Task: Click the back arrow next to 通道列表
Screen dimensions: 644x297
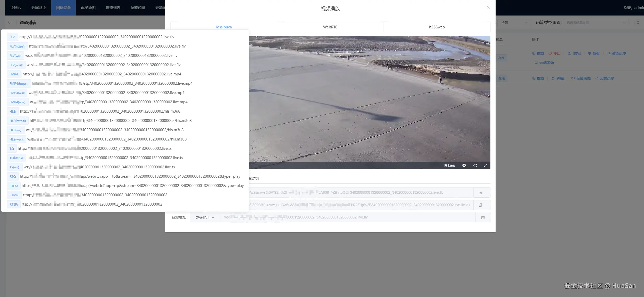Action: pyautogui.click(x=10, y=22)
